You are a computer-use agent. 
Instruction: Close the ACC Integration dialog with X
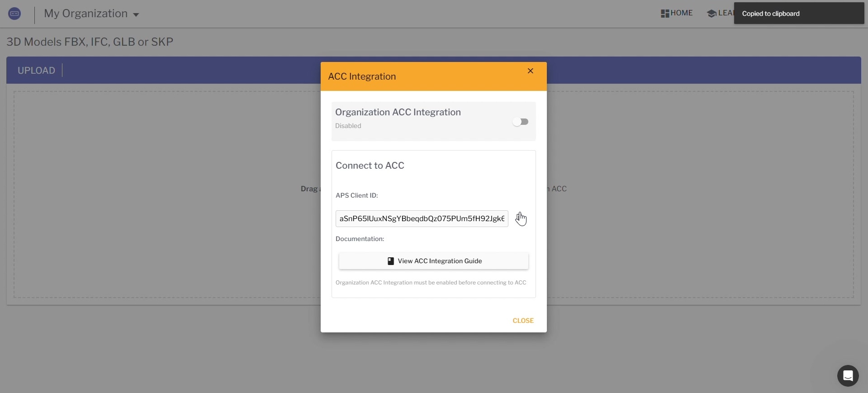click(531, 71)
